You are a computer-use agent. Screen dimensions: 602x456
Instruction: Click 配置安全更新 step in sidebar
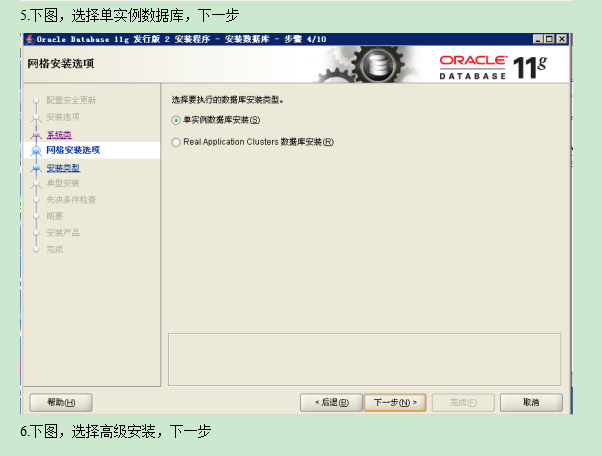71,100
